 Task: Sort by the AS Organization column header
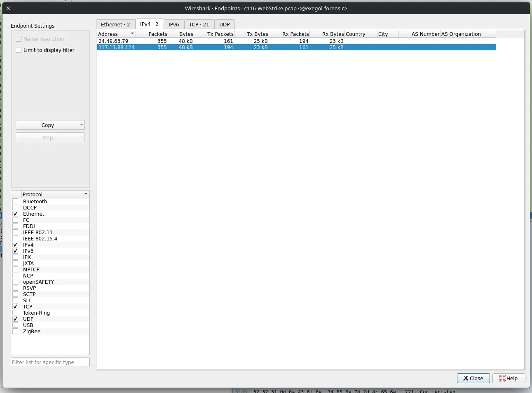469,34
